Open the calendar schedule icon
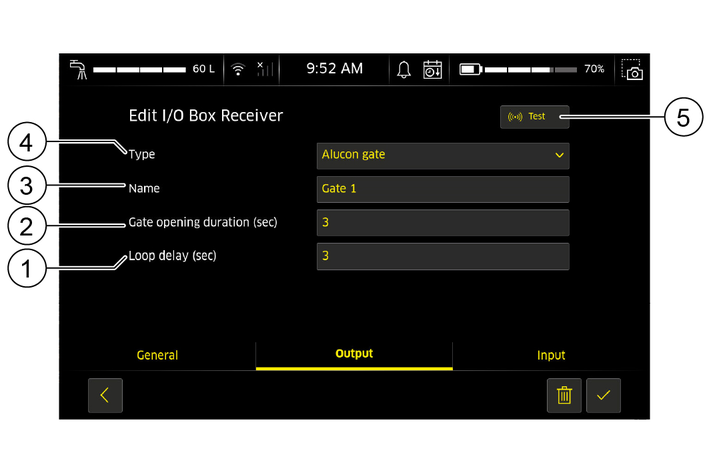This screenshot has width=709, height=473. click(432, 69)
